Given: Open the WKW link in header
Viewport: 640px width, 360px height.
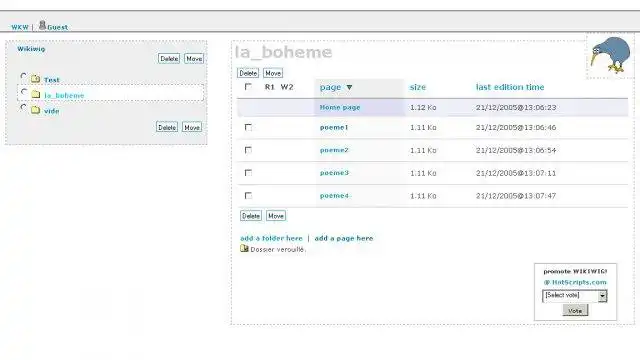Looking at the screenshot, I should [x=20, y=27].
